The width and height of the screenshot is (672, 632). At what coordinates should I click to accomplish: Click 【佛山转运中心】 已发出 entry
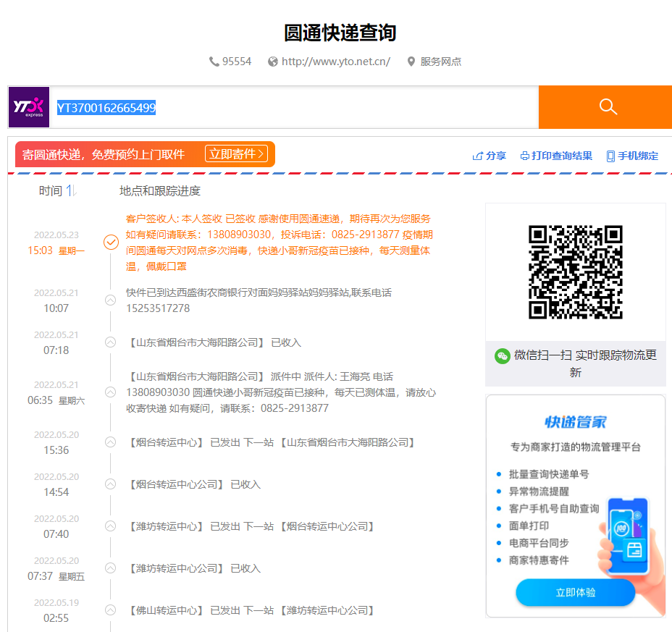(x=252, y=610)
